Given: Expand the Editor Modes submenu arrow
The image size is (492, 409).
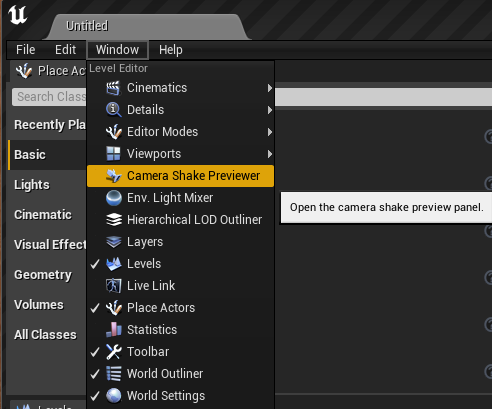Looking at the screenshot, I should [x=270, y=132].
